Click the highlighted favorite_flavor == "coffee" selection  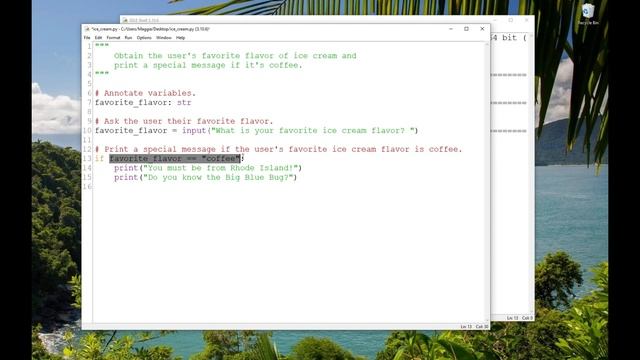[175, 158]
